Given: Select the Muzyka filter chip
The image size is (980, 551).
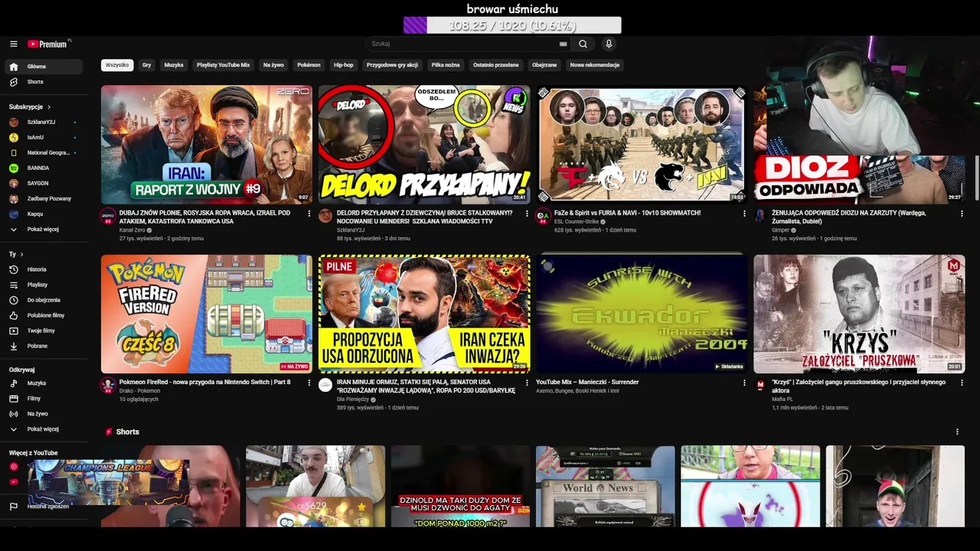Looking at the screenshot, I should pyautogui.click(x=174, y=65).
